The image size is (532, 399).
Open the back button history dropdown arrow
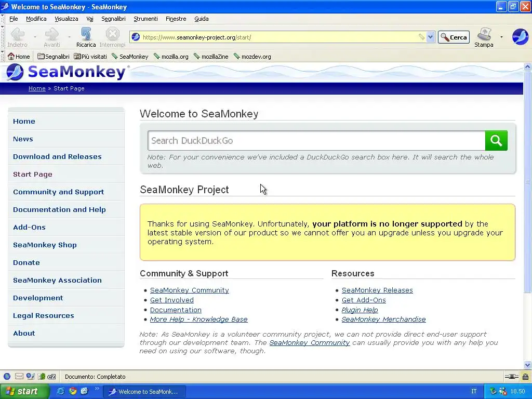coord(35,37)
